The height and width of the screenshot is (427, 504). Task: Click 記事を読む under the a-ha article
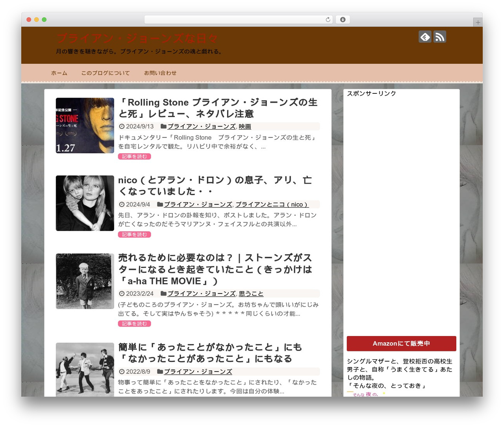click(134, 324)
